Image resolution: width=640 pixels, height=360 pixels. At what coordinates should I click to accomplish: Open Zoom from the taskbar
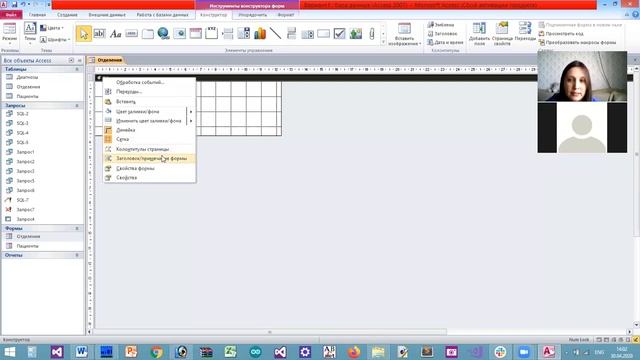click(x=524, y=352)
